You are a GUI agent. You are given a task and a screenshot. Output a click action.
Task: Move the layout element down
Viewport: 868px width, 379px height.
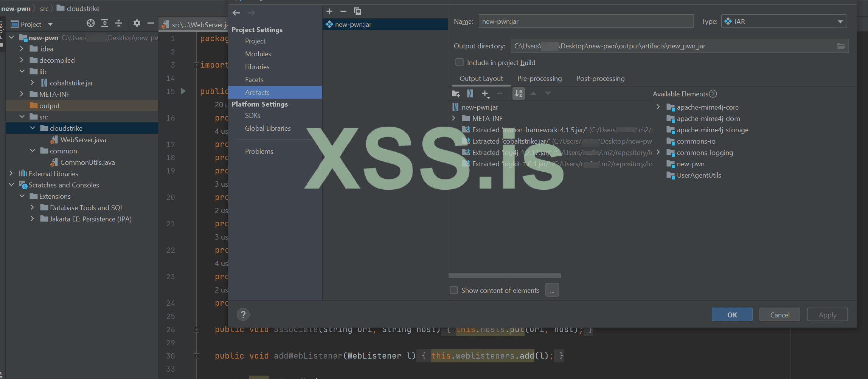pos(548,94)
